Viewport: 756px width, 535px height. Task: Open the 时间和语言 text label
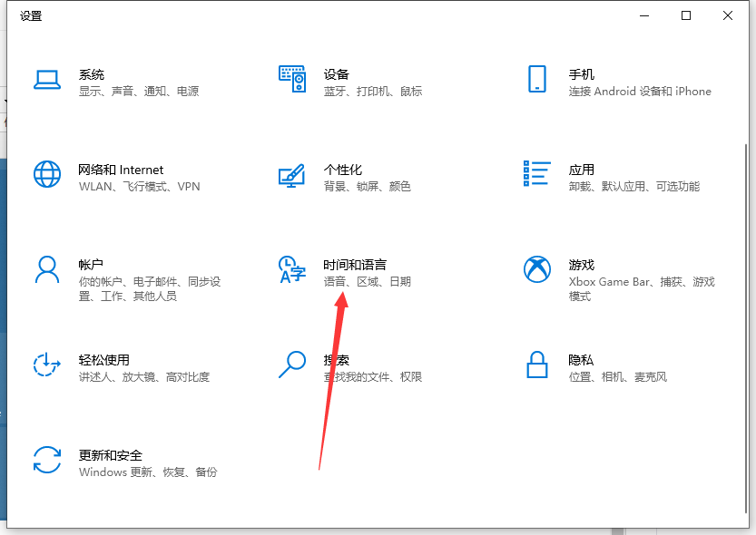point(355,265)
